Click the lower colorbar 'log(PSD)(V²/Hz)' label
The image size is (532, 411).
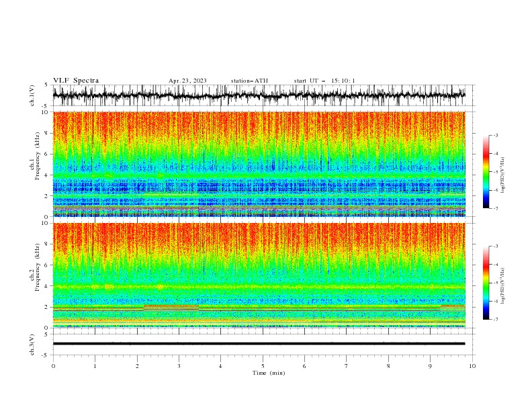(502, 285)
